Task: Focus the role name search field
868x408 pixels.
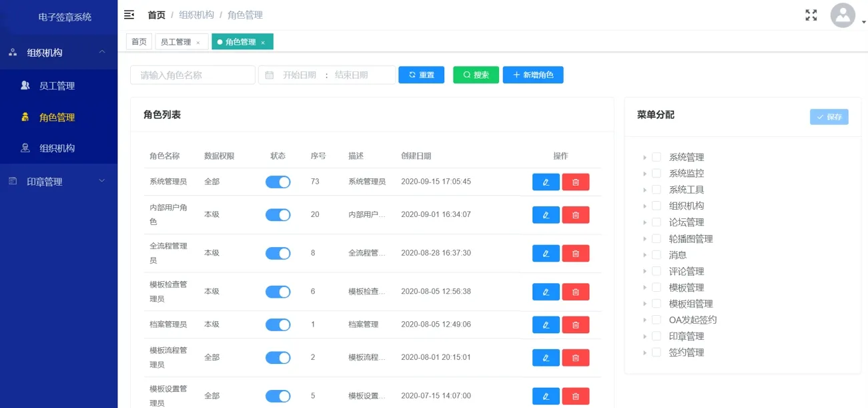Action: click(x=193, y=75)
